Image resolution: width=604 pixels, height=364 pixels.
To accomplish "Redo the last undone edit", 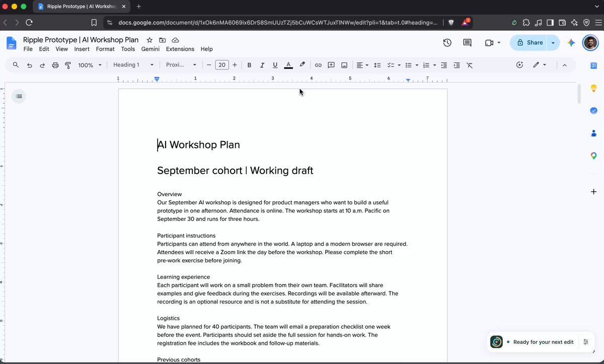I will tap(42, 65).
